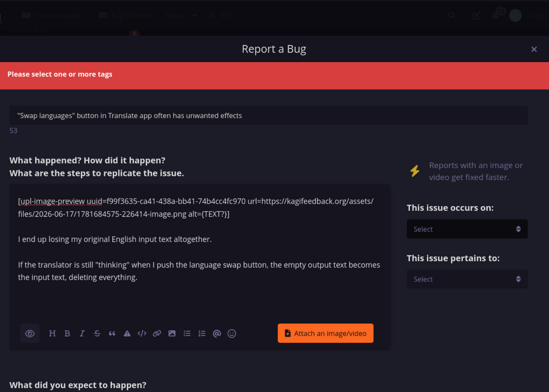549x392 pixels.
Task: Create a numbered list from the toolbar
Action: coord(202,333)
